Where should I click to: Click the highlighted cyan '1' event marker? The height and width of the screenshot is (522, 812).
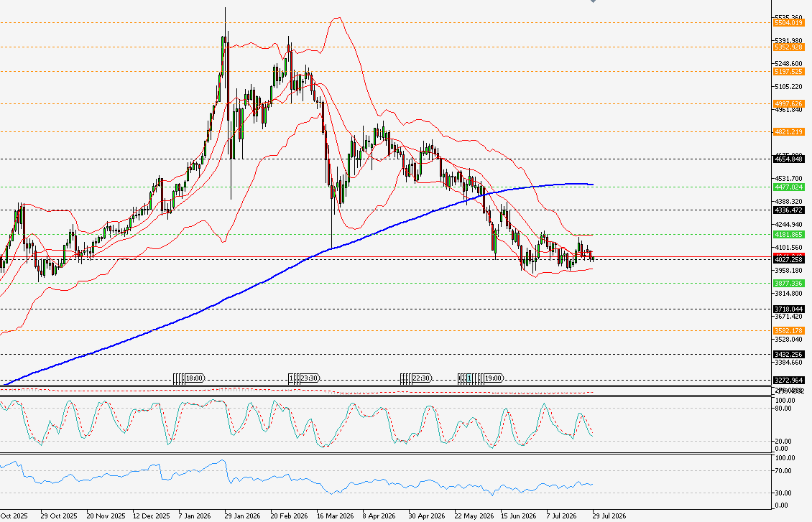(x=469, y=378)
